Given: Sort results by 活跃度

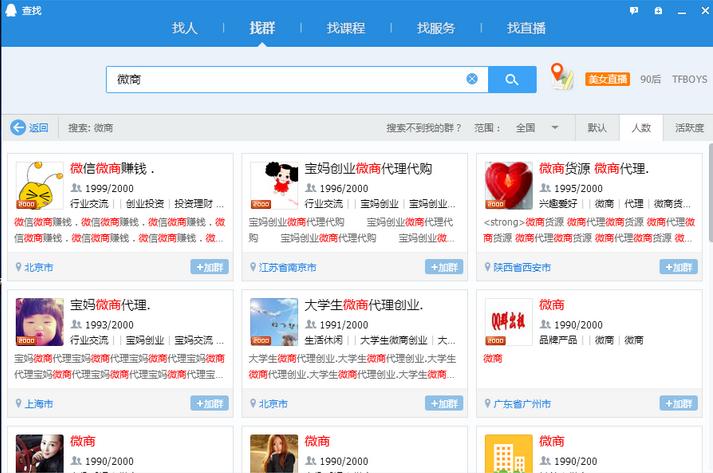Looking at the screenshot, I should [x=688, y=128].
